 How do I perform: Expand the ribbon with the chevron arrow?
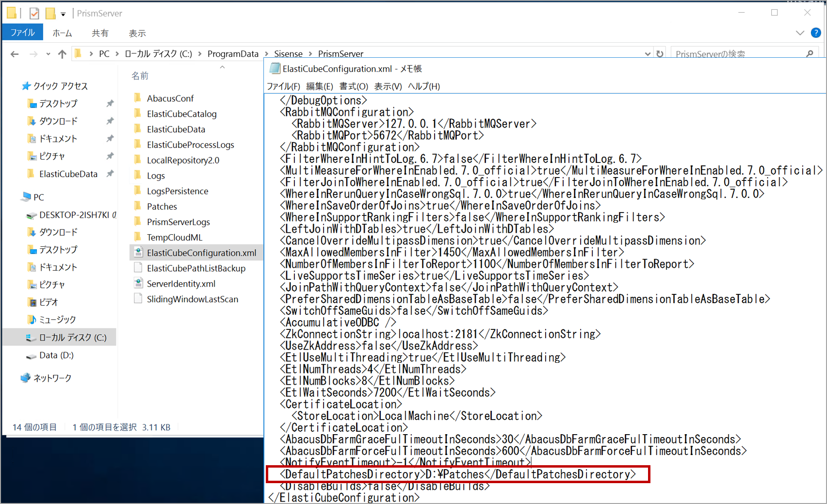tap(800, 33)
